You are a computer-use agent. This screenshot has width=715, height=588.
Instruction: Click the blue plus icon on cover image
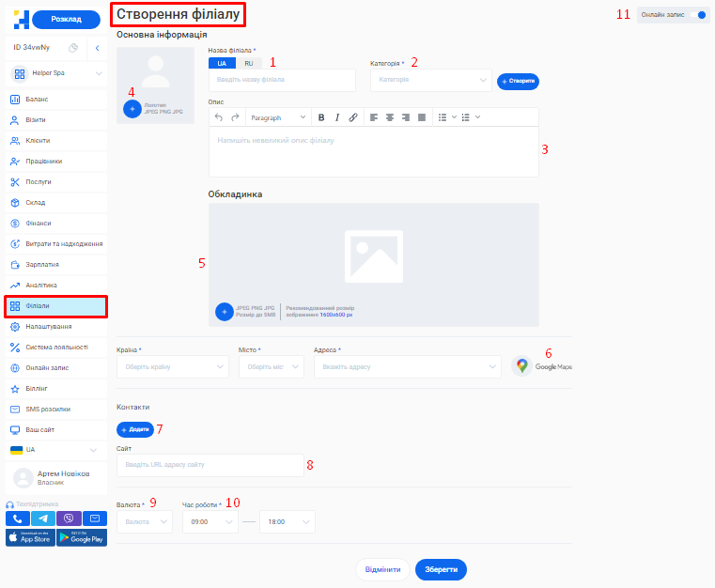tap(224, 311)
